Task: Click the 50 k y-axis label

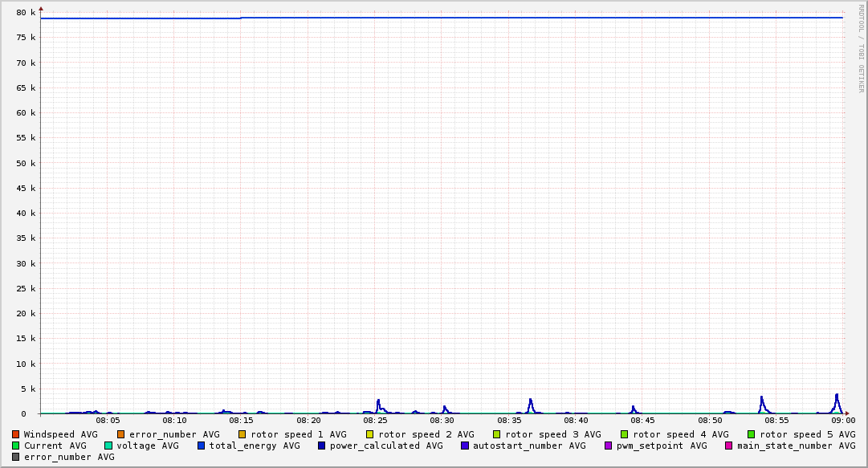Action: click(26, 163)
